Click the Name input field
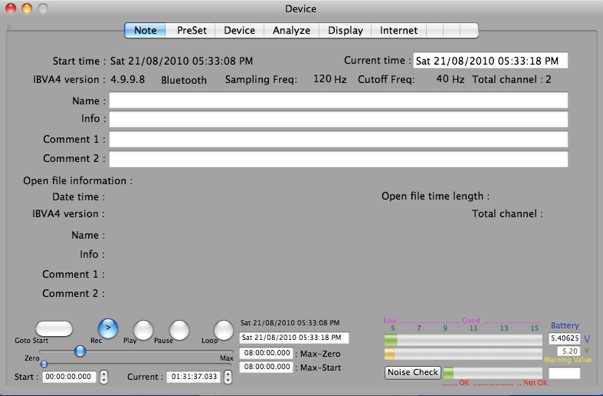This screenshot has height=396, width=603. click(x=338, y=100)
